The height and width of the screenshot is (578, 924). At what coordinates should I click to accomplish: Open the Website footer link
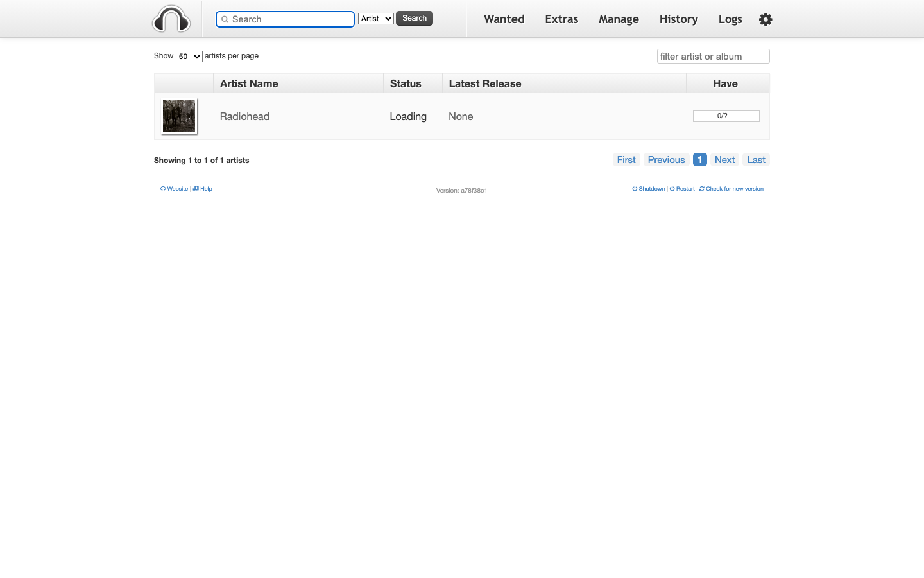pyautogui.click(x=174, y=189)
